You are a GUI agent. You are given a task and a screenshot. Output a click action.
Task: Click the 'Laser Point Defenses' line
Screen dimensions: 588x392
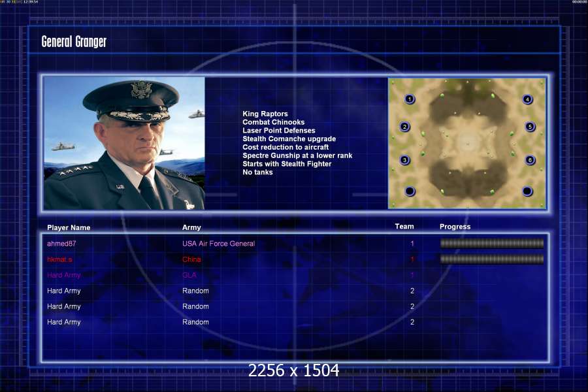click(x=278, y=131)
